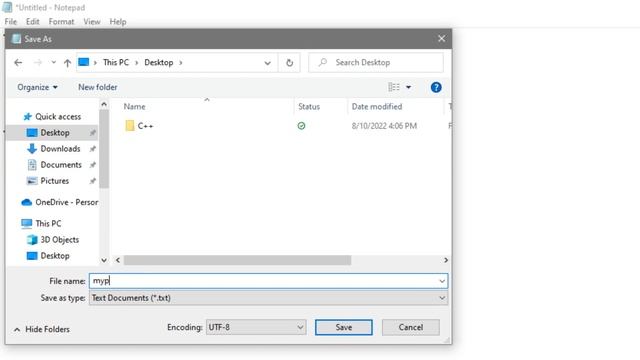Viewport: 640px width, 360px height.
Task: Open Notepad Format menu
Action: (x=61, y=22)
